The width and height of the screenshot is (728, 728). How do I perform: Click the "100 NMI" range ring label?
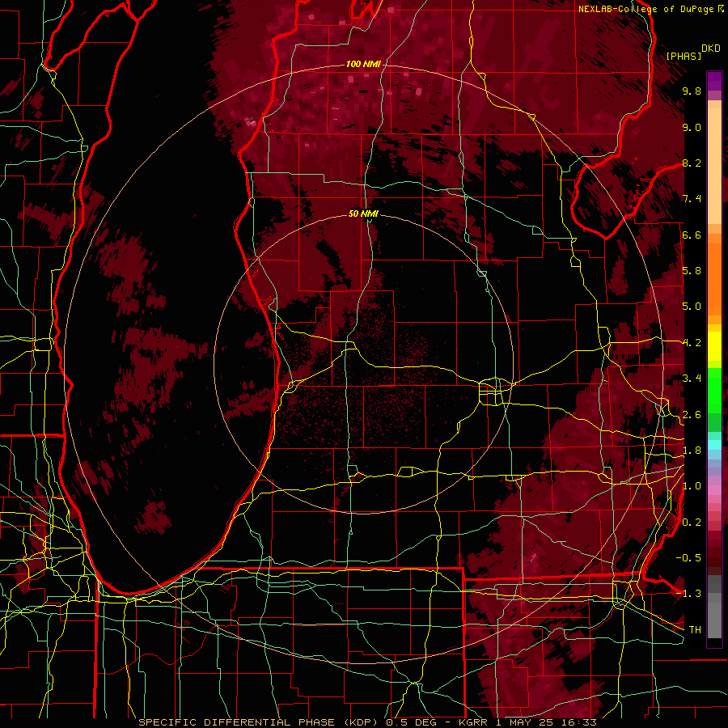coord(363,64)
